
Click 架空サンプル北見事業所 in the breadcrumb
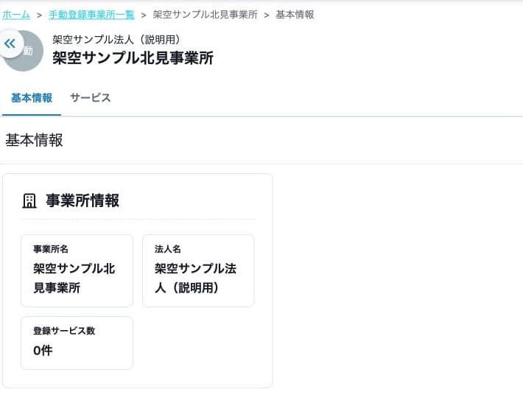pyautogui.click(x=205, y=15)
